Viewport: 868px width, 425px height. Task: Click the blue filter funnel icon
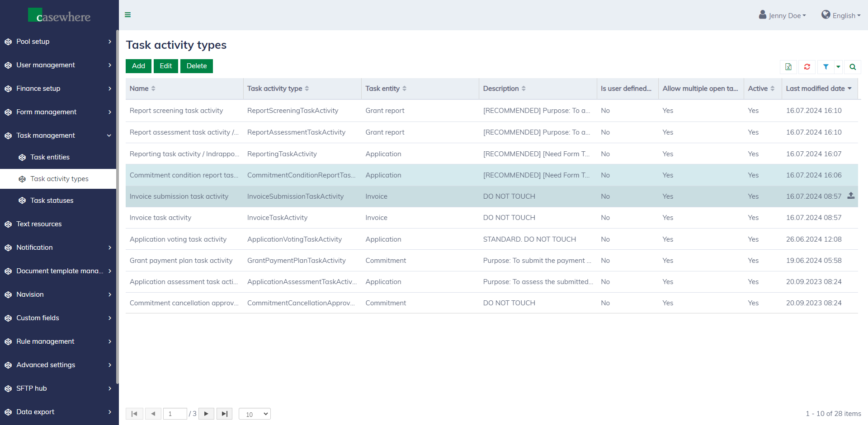826,67
